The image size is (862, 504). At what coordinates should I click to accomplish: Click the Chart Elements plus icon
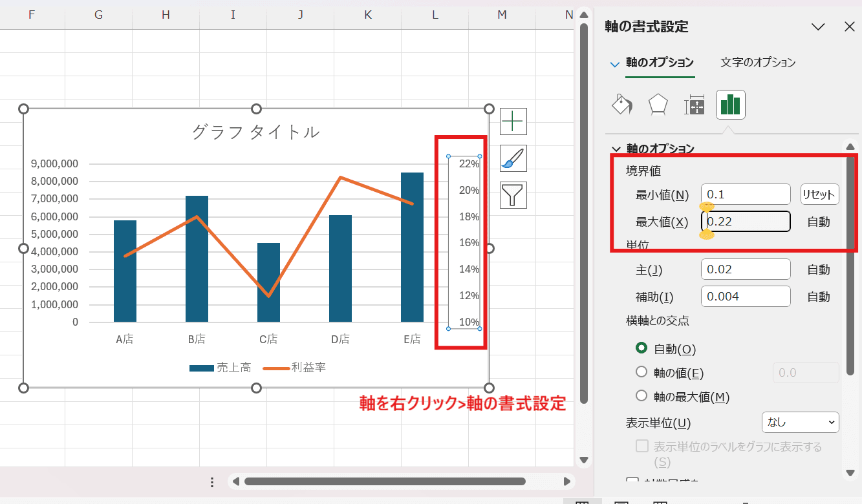513,121
